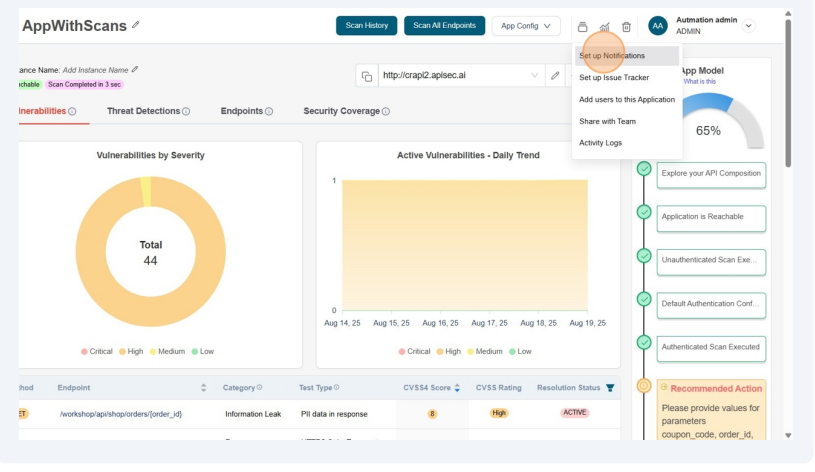The height and width of the screenshot is (472, 815).
Task: Click the delete application trash icon
Action: tap(626, 27)
